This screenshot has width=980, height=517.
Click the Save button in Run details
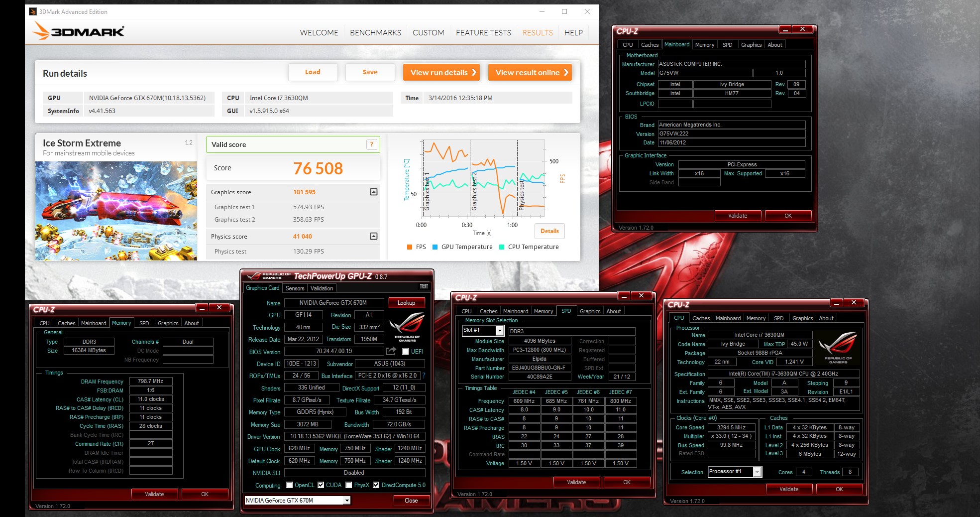(x=370, y=72)
